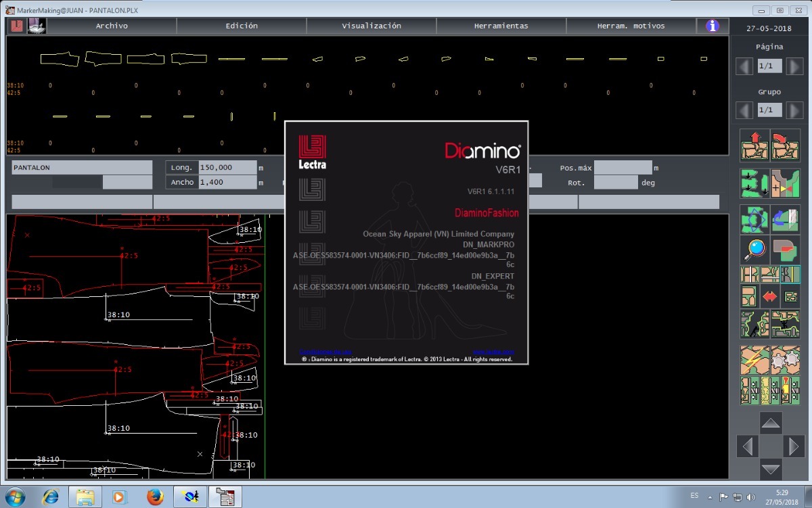Activate the magnifying glass zoom tool
This screenshot has height=508, width=812.
[754, 249]
